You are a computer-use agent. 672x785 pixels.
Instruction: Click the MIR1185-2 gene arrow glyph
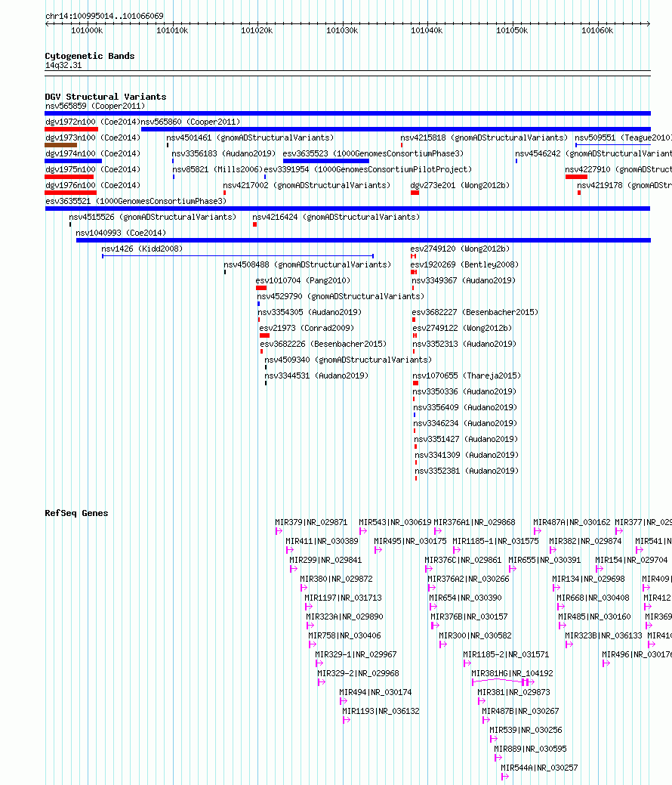(467, 663)
